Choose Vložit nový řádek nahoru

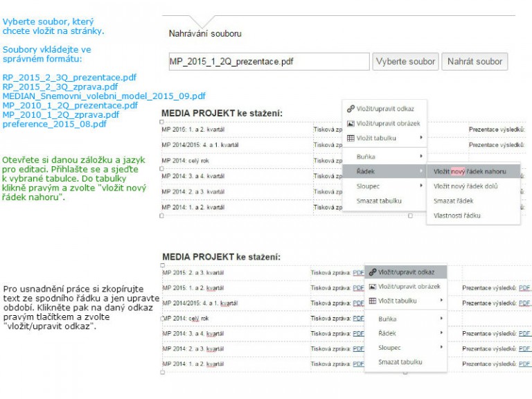470,171
